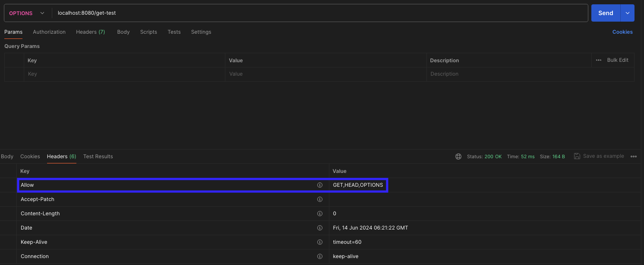
Task: Open the Authorization tab
Action: click(x=49, y=32)
